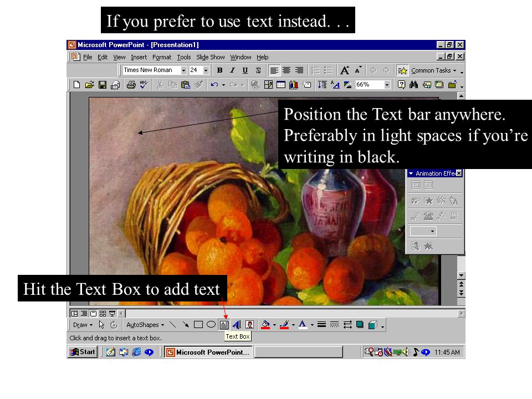
Task: Open the Draw menu dropdown
Action: pos(83,325)
